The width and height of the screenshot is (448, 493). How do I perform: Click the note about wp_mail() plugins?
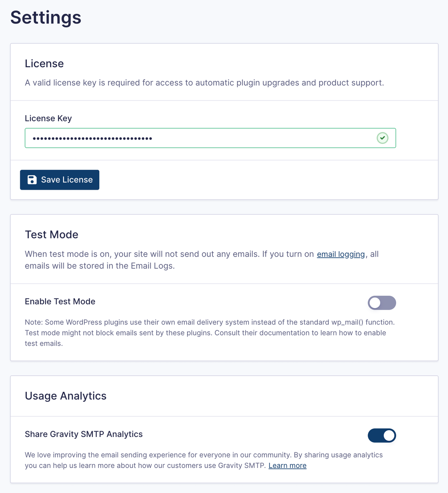(209, 332)
